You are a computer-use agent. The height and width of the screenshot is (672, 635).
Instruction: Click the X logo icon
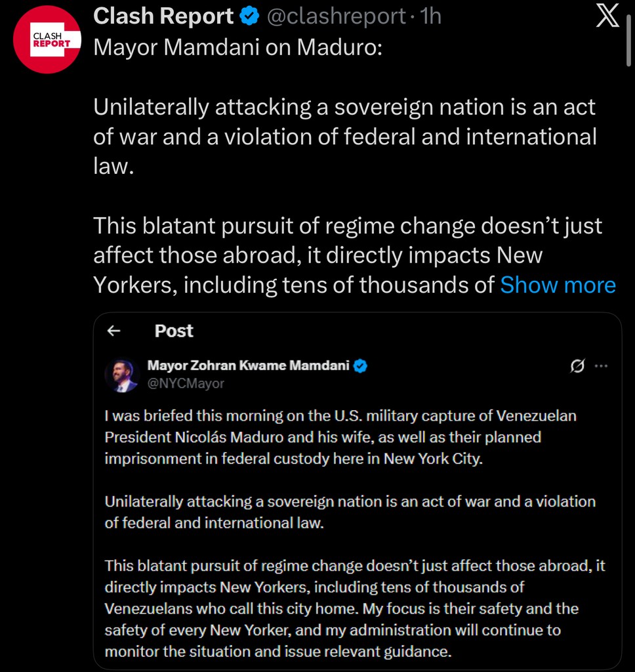pyautogui.click(x=607, y=17)
